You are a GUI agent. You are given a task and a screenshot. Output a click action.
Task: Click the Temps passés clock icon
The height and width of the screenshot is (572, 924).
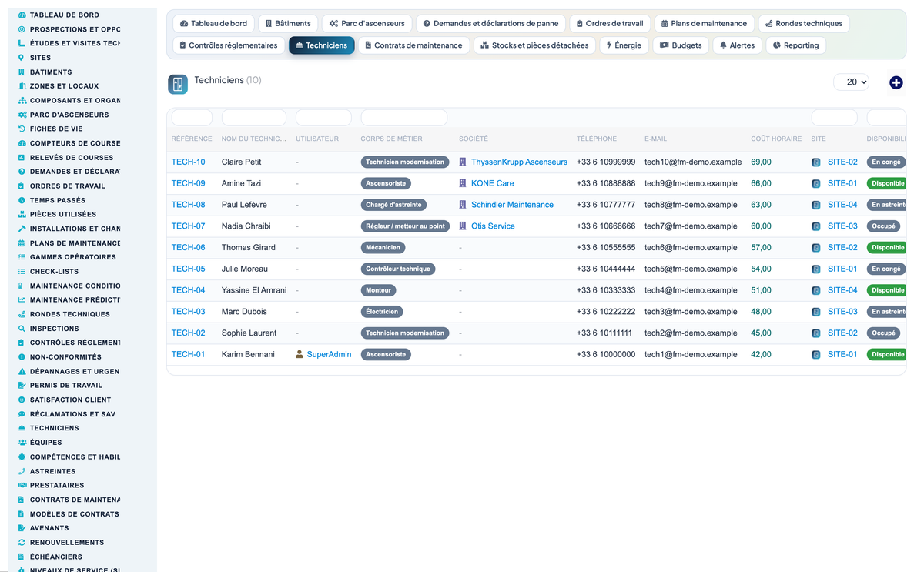coord(22,200)
